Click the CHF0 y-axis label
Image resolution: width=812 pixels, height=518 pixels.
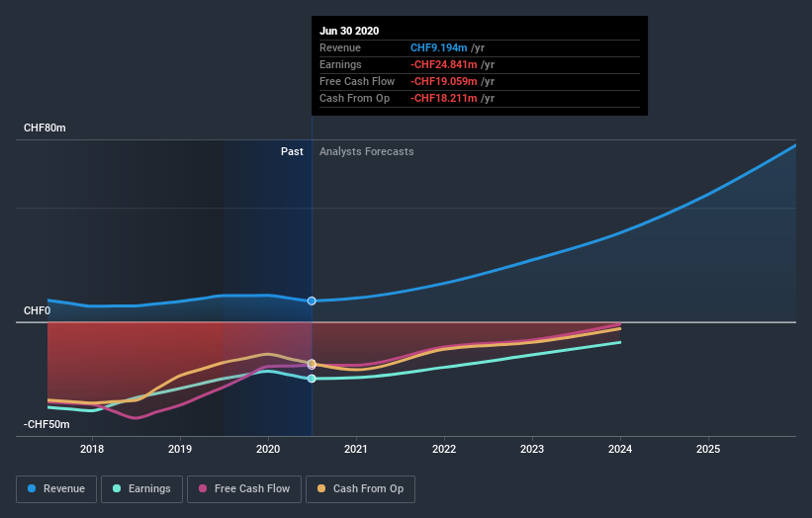[x=38, y=310]
